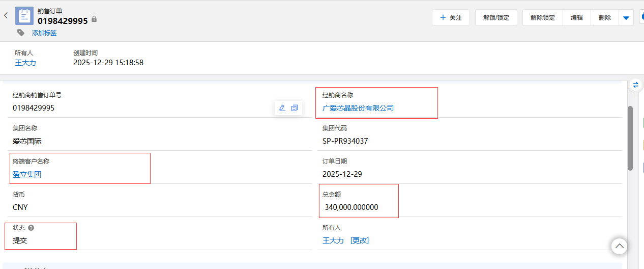644x269 pixels.
Task: Click the 解除锁定 button
Action: click(542, 17)
